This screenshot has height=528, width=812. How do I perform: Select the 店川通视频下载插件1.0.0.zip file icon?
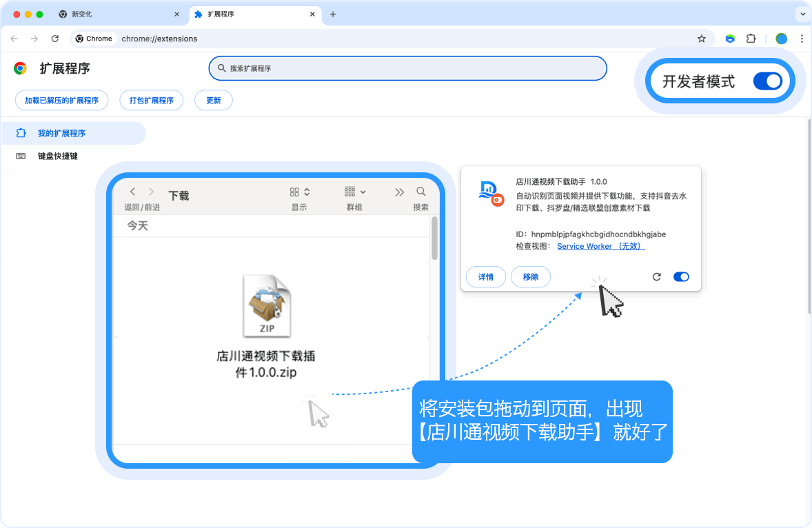click(x=267, y=306)
